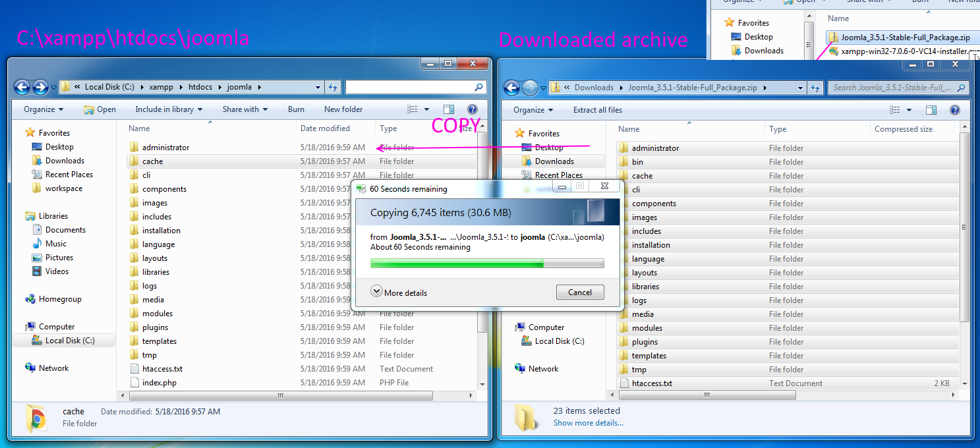Open Videos library in joomla window sidebar
This screenshot has width=980, height=448.
[x=57, y=271]
